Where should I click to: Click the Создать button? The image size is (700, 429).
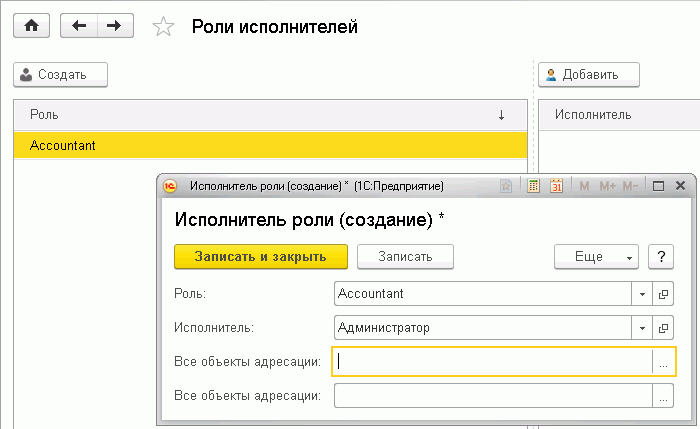pyautogui.click(x=60, y=74)
